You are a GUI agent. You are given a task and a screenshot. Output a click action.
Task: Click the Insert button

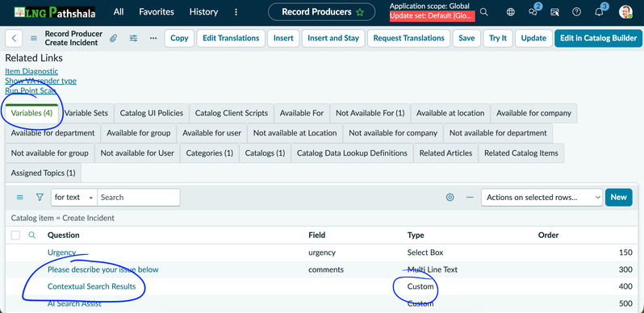pos(283,38)
